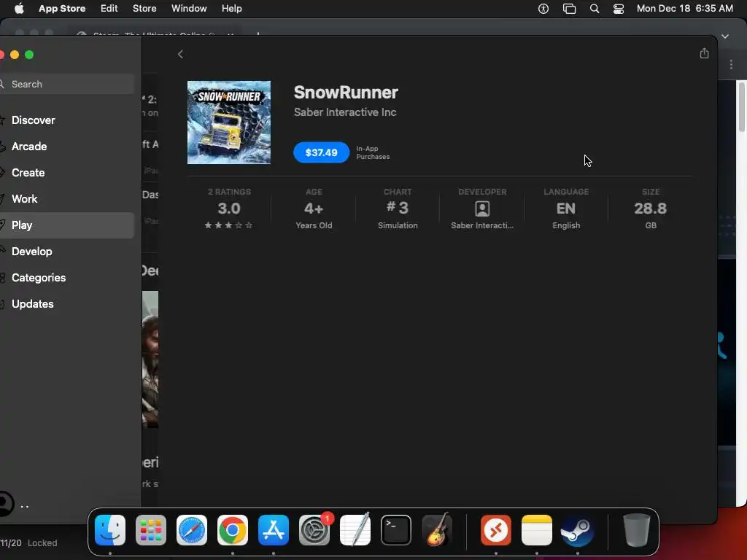
Task: Open Finder from the Dock
Action: 110,530
